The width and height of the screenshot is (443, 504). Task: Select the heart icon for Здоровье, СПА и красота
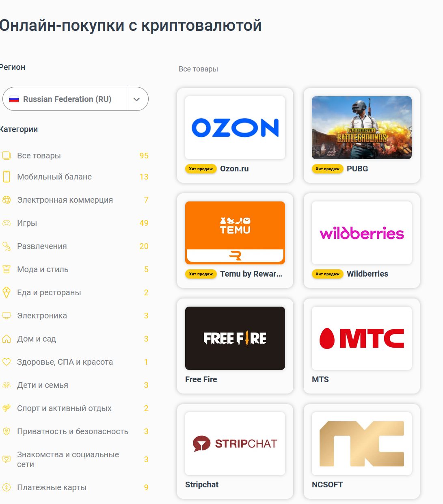point(6,362)
